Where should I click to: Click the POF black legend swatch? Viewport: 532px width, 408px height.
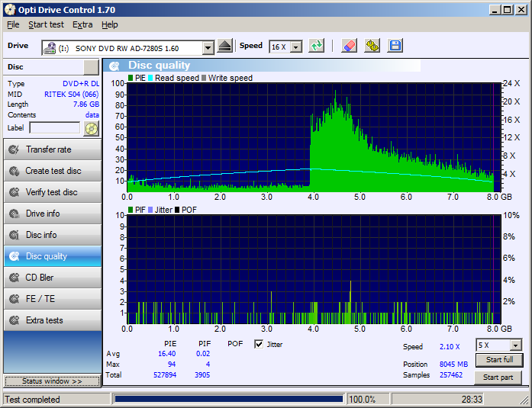(x=177, y=210)
